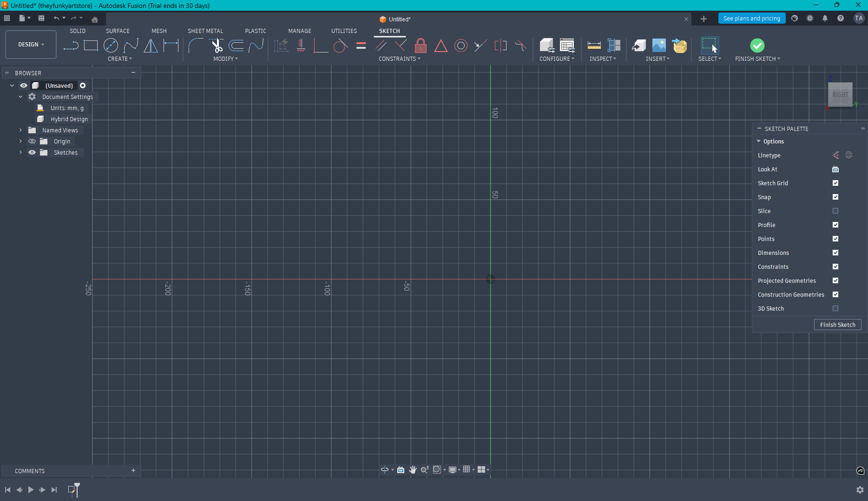Click the Orbit navigation icon

(x=385, y=469)
